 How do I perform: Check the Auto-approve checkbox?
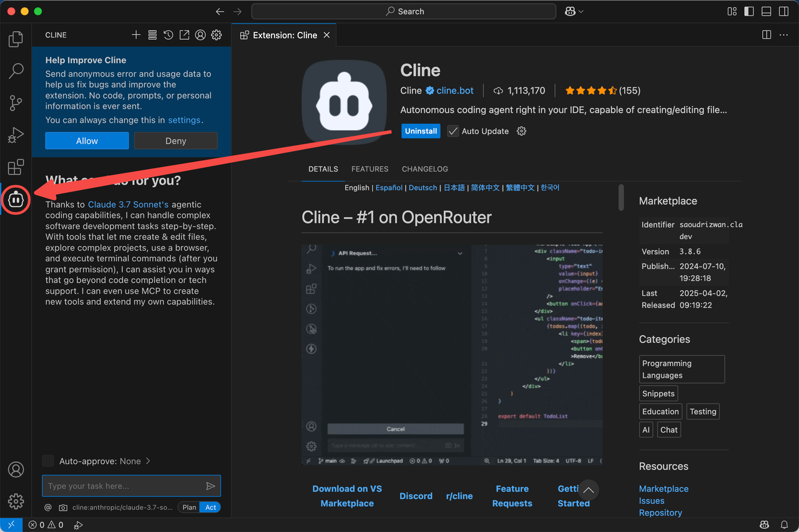pyautogui.click(x=48, y=461)
